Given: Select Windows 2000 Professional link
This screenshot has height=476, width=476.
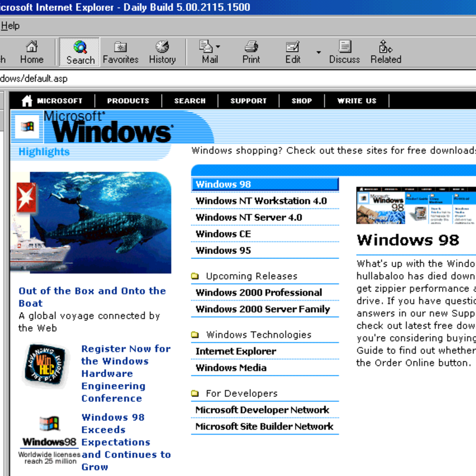Looking at the screenshot, I should pos(259,292).
